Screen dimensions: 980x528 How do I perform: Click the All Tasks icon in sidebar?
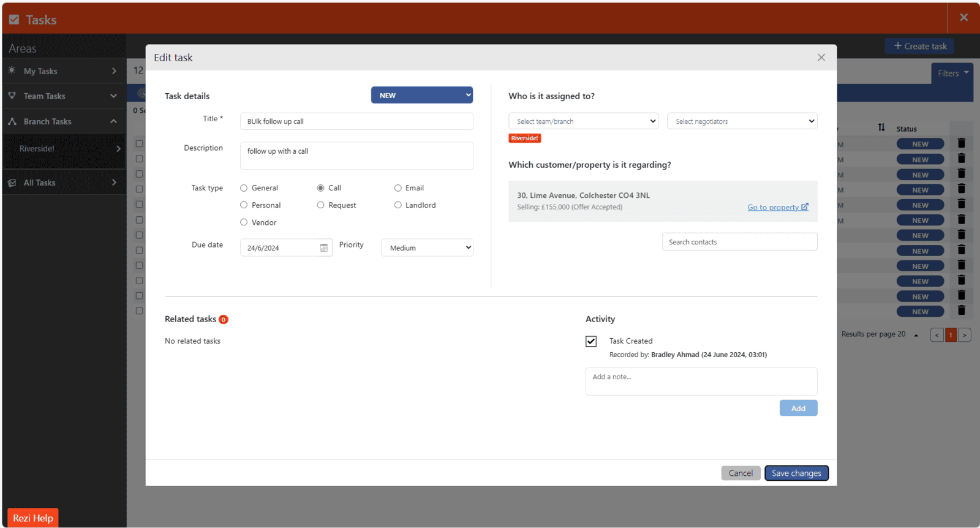(x=12, y=183)
